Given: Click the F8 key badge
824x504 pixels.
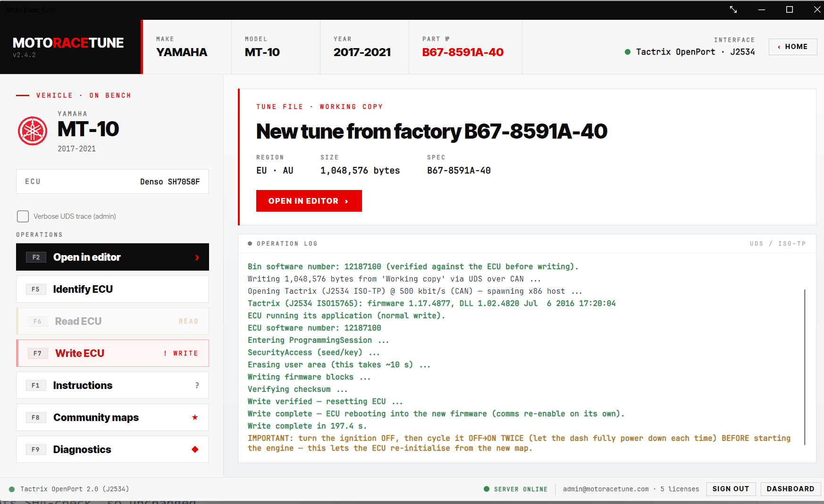Looking at the screenshot, I should [x=36, y=417].
